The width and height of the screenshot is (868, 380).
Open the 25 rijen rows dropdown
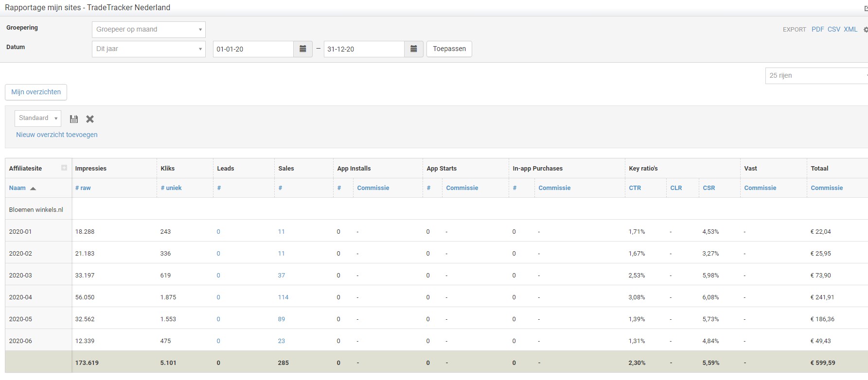816,76
